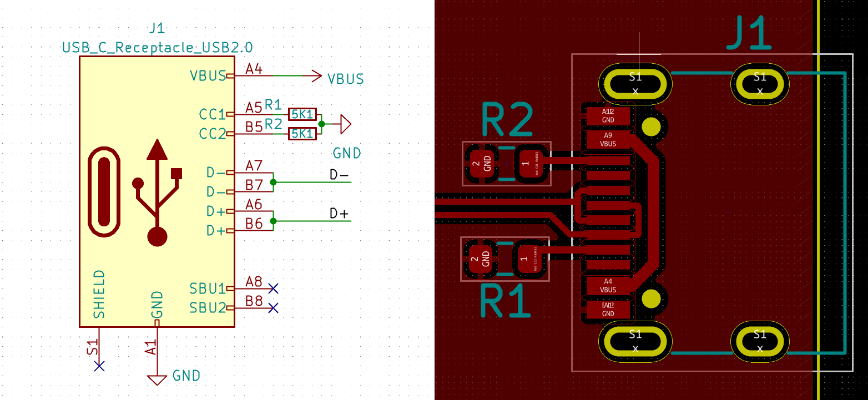Click the GND net label near CC resistors
Screen dimensions: 868x400
point(347,154)
